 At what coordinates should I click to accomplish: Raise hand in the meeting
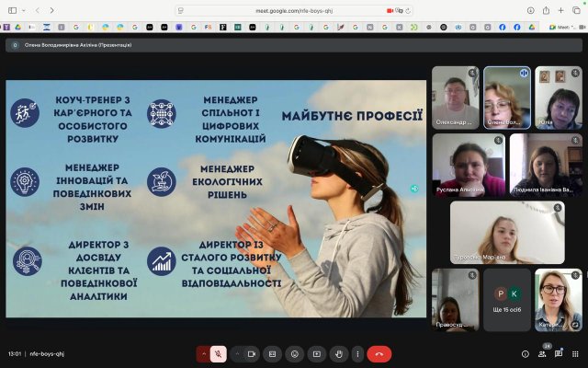coord(337,353)
